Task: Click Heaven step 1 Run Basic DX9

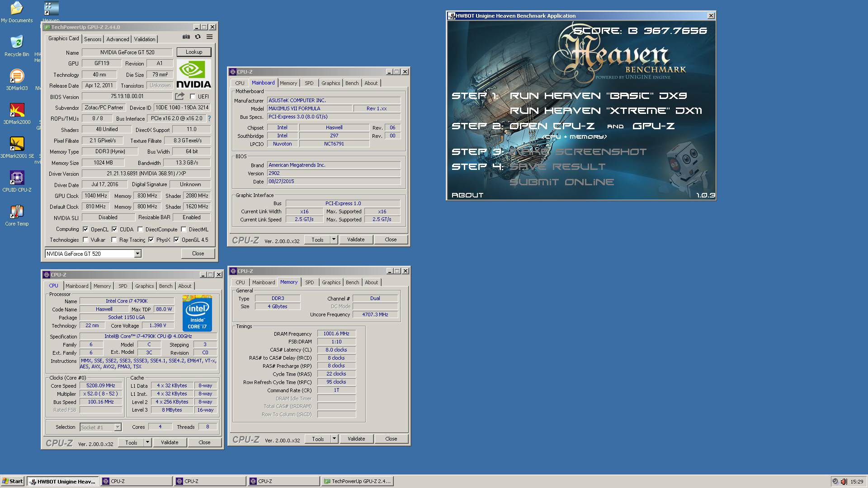Action: (x=598, y=96)
